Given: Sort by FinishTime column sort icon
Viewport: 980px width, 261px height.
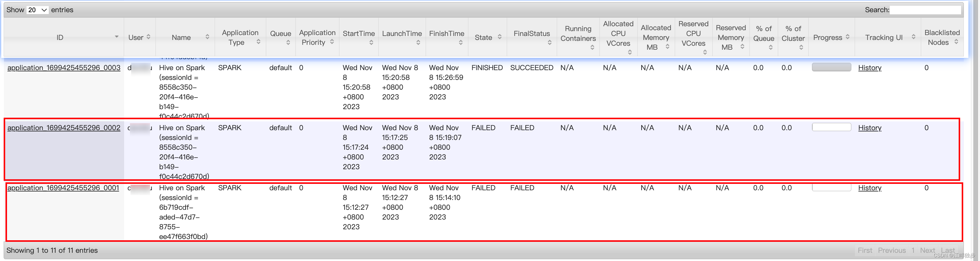Looking at the screenshot, I should coord(460,43).
